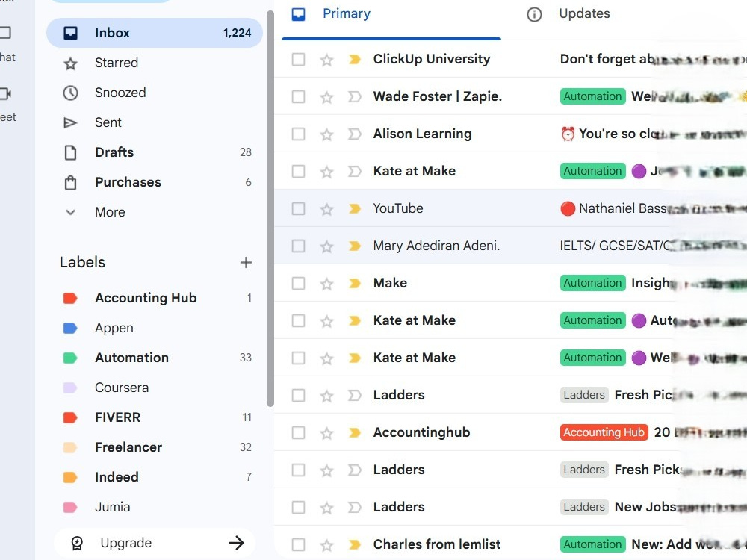
Task: Toggle importance marker on YouTube email
Action: click(354, 208)
